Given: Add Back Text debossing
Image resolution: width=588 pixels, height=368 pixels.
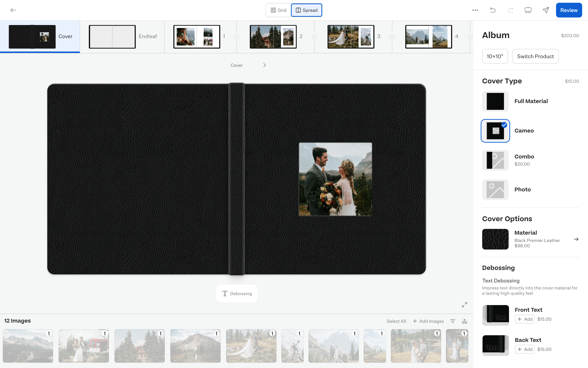Looking at the screenshot, I should (x=525, y=349).
